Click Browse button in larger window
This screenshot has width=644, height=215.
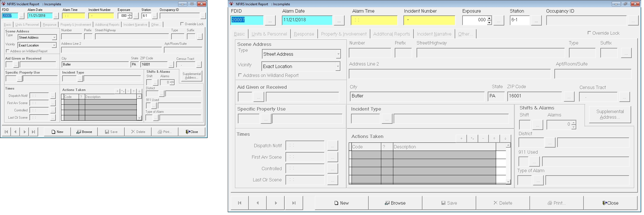point(395,203)
